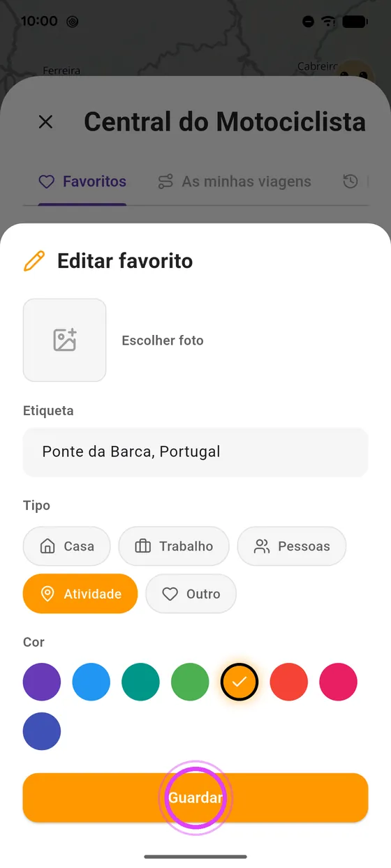Select the checked orange color swatch

239,682
